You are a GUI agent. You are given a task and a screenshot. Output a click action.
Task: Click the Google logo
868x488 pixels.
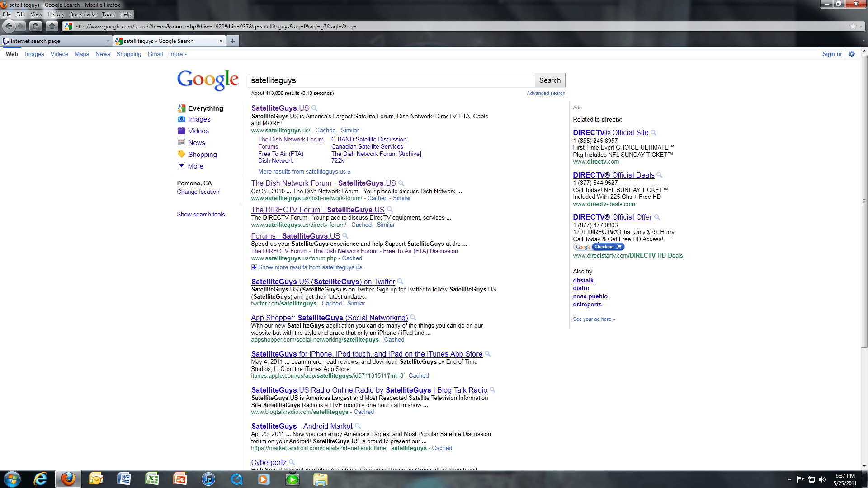coord(208,80)
